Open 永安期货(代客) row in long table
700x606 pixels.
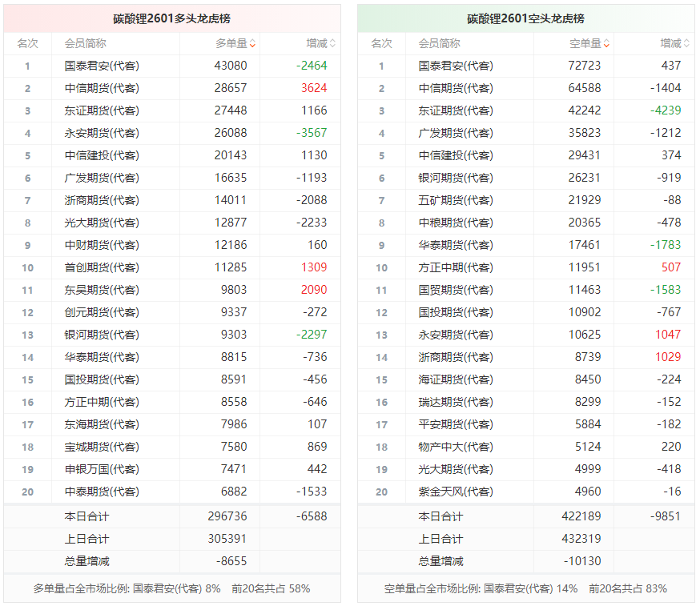point(172,133)
